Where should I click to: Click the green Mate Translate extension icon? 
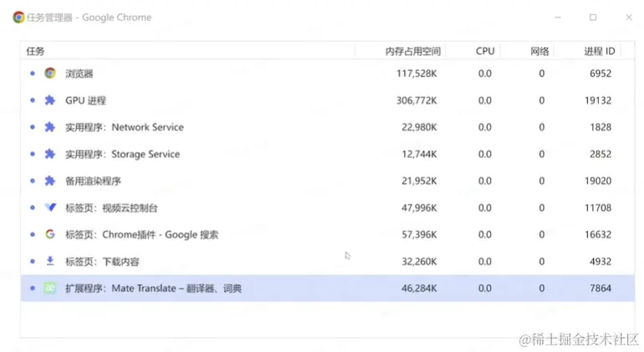[x=50, y=288]
